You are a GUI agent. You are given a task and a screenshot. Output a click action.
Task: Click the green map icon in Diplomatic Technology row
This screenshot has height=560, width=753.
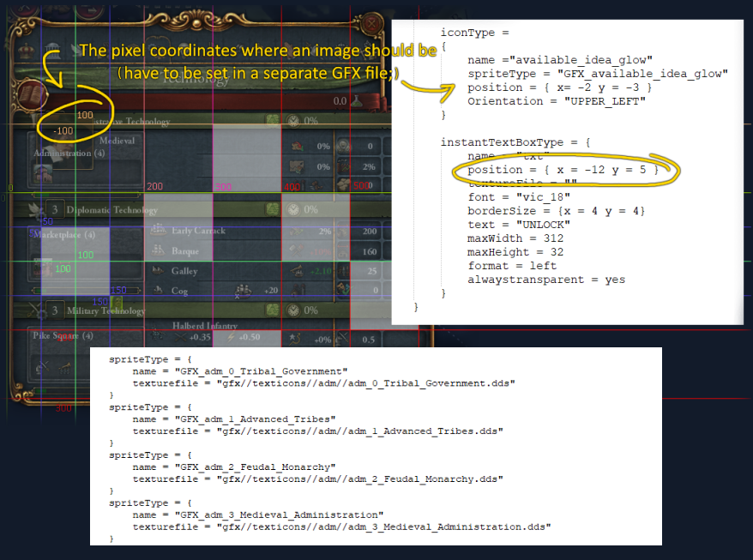click(x=273, y=209)
